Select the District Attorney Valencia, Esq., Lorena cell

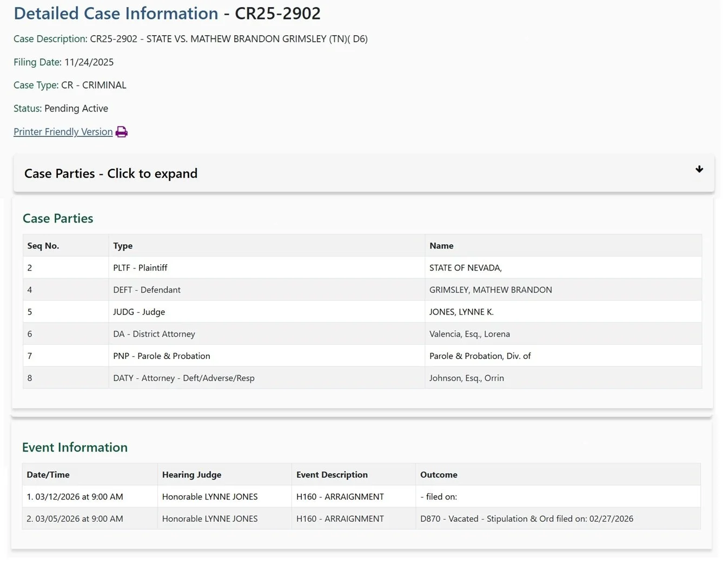point(469,335)
